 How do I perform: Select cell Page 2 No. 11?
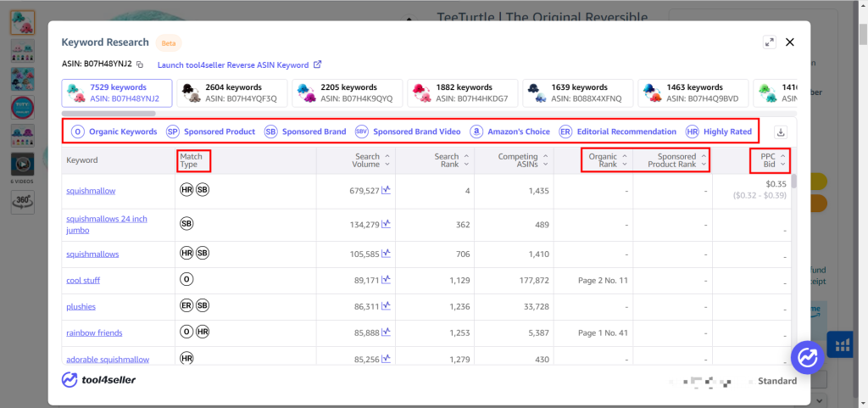pyautogui.click(x=603, y=281)
